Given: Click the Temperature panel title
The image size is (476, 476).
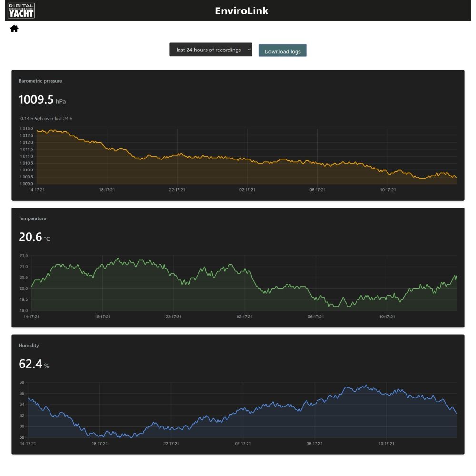Looking at the screenshot, I should [x=32, y=218].
